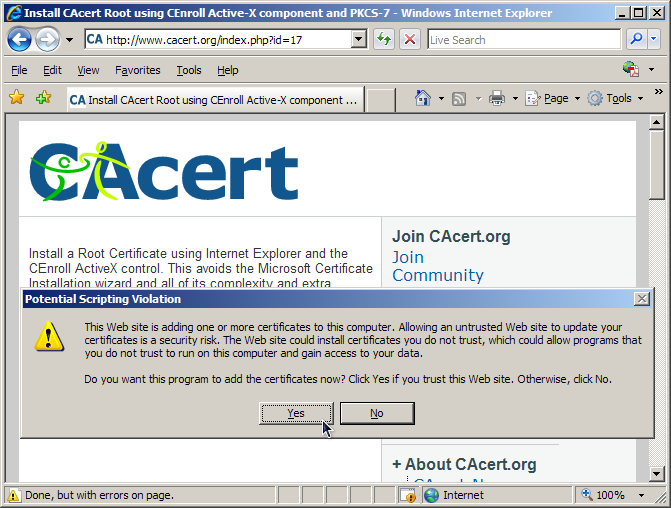This screenshot has width=671, height=508.
Task: Click the CAcert logo image
Action: [164, 171]
